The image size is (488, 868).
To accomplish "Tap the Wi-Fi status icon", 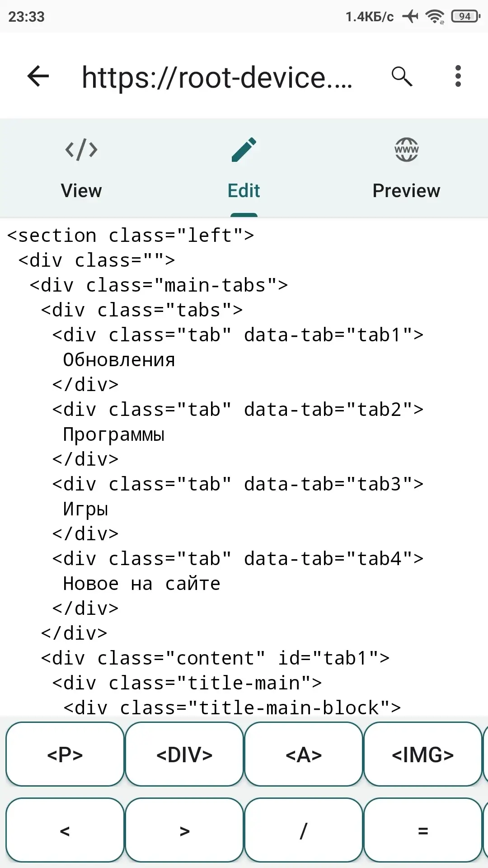I will click(435, 17).
